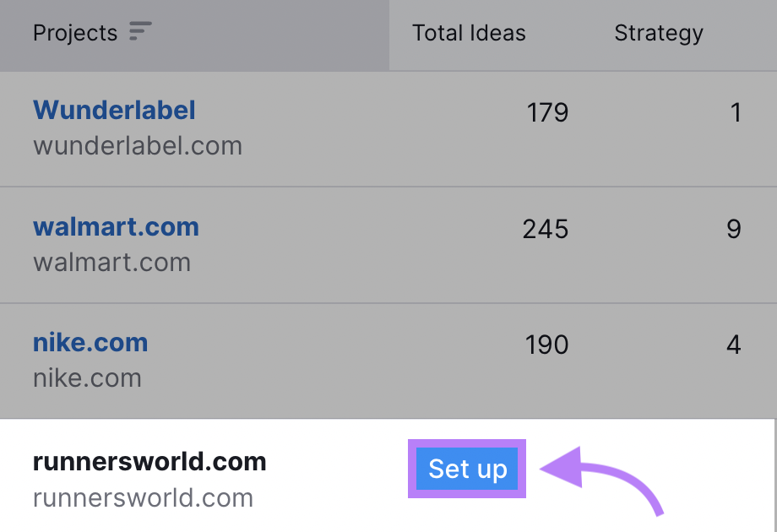Open the walmart.com project link
The image size is (777, 532).
[115, 226]
